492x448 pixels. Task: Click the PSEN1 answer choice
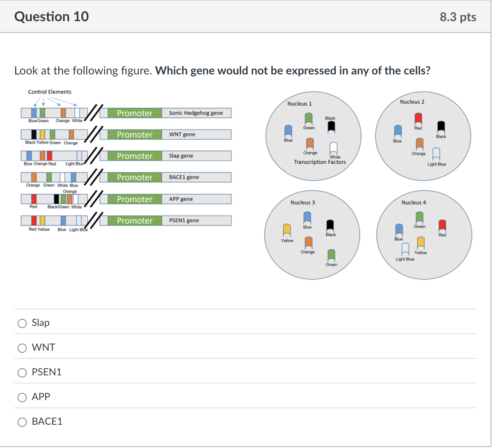click(x=22, y=373)
